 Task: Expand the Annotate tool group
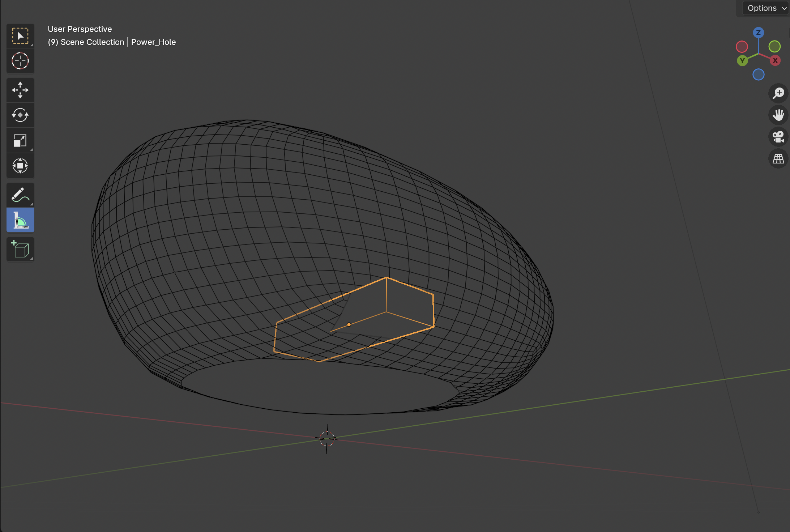[31, 204]
